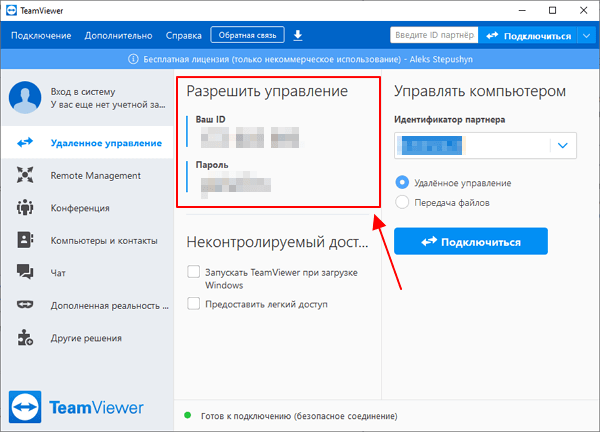
Task: Click the Remote control arrows icon in sidebar
Action: click(25, 143)
